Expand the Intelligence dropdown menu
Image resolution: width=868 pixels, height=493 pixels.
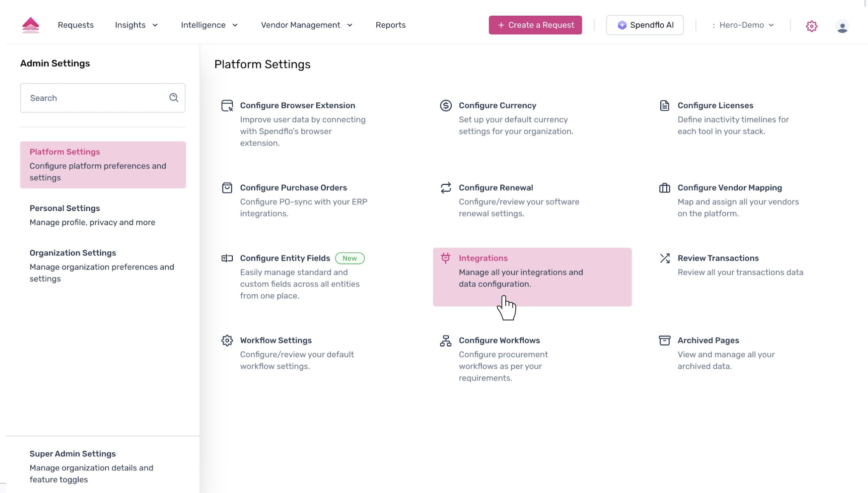pos(209,25)
